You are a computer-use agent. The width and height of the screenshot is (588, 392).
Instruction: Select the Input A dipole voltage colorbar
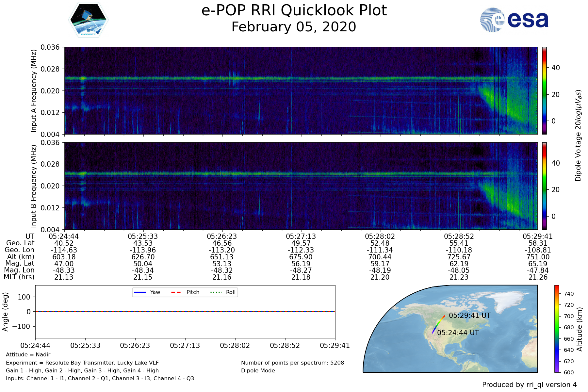pos(544,90)
